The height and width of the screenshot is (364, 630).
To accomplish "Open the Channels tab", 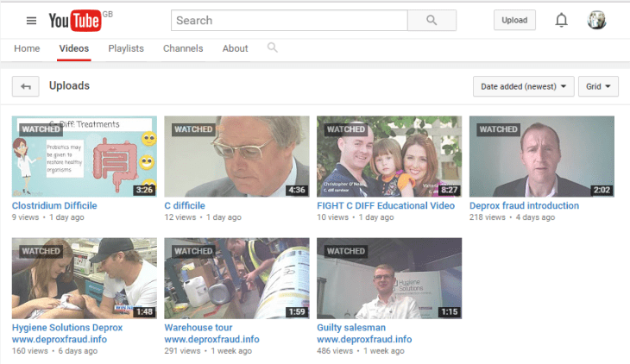I will [183, 48].
